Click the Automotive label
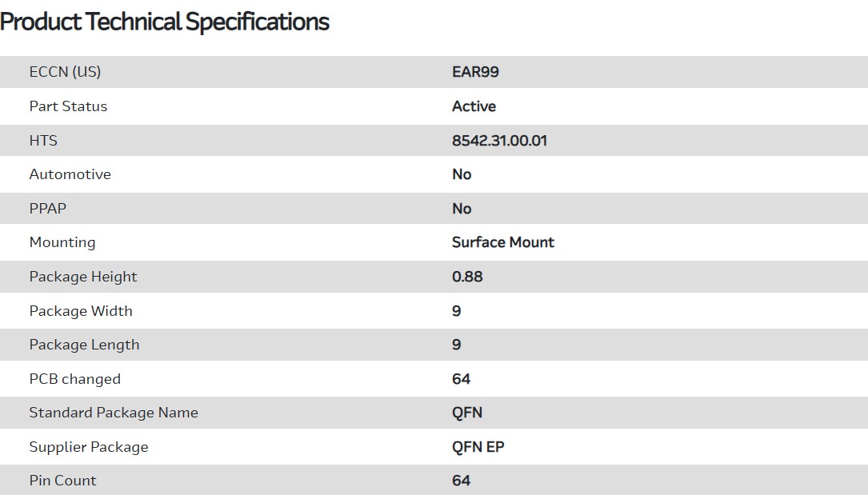This screenshot has width=868, height=495. (70, 174)
